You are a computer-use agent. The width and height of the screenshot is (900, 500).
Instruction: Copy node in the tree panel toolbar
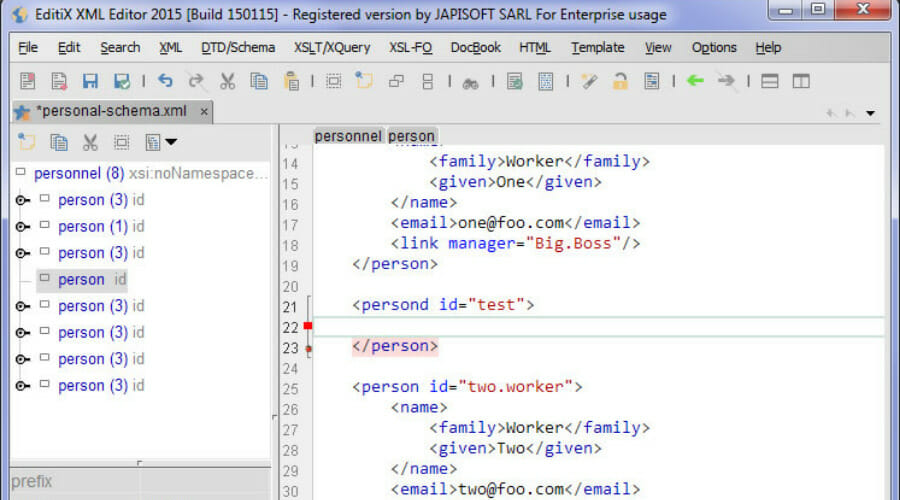point(59,142)
